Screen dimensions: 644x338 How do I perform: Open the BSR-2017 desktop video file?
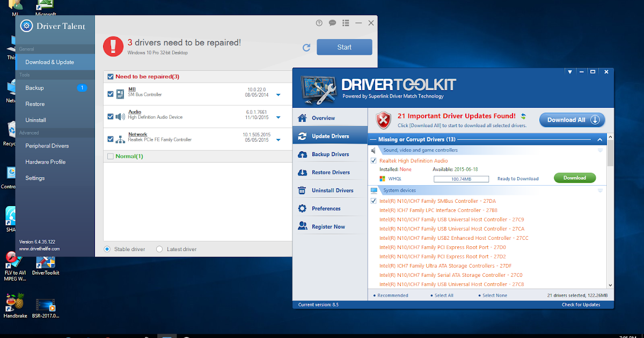46,308
